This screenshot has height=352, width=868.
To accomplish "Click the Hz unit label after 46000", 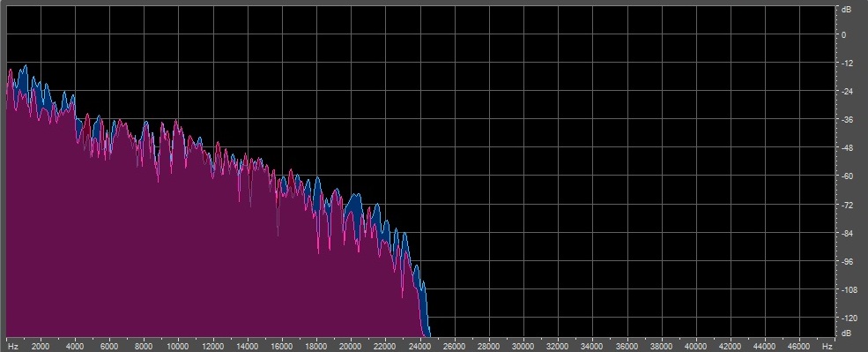I will point(827,347).
